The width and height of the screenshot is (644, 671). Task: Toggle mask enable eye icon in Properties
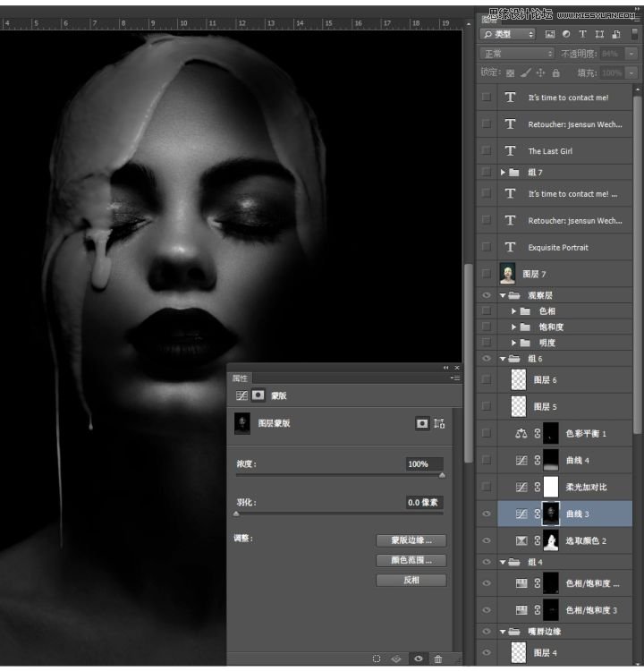(x=418, y=658)
